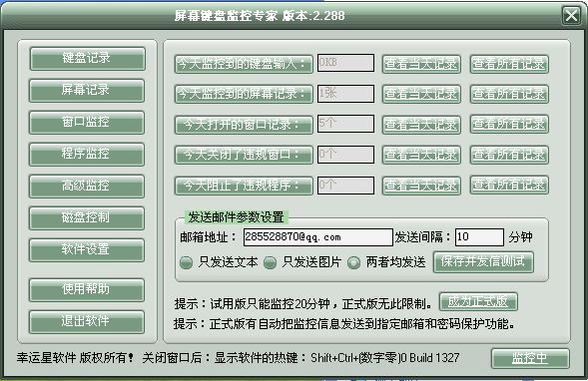
Task: Close the 屏幕键盘监控专家 window
Action: point(571,16)
